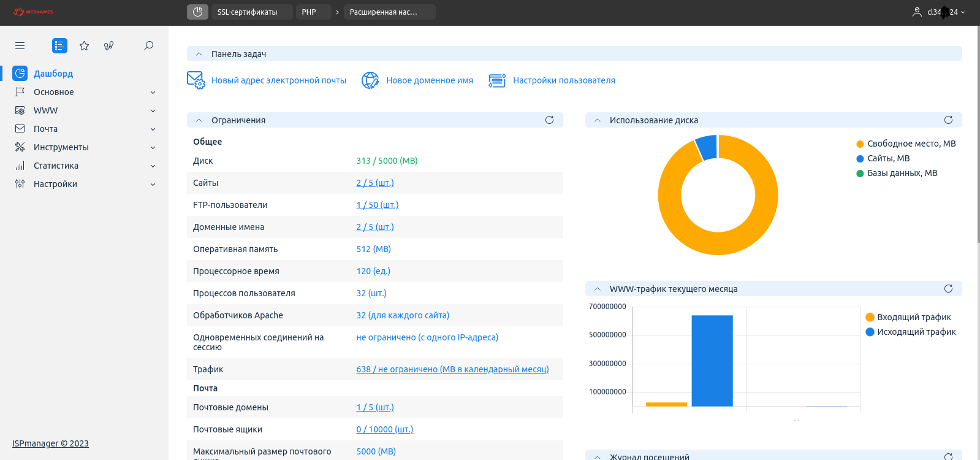Expand the Статистика menu chevron
The width and height of the screenshot is (980, 460).
[x=153, y=166]
